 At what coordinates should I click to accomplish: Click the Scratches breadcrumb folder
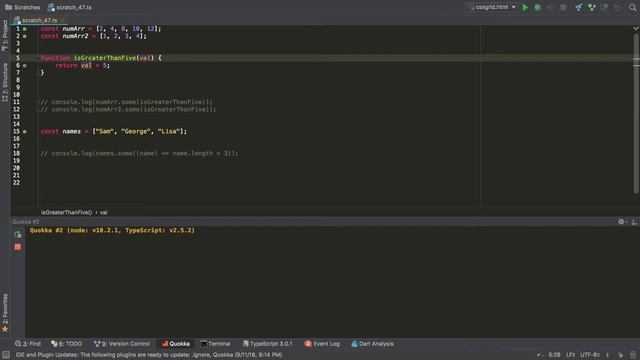pyautogui.click(x=22, y=7)
